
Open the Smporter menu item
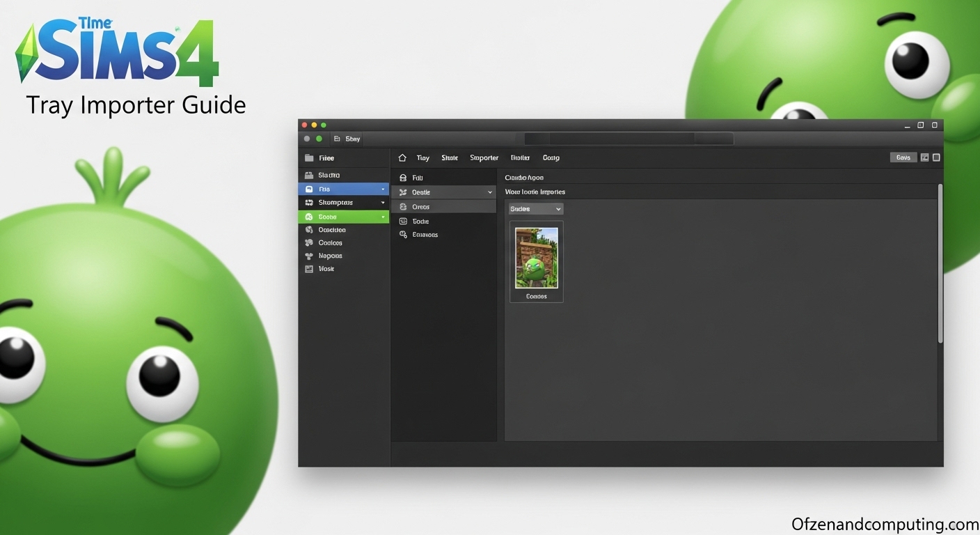[x=484, y=158]
